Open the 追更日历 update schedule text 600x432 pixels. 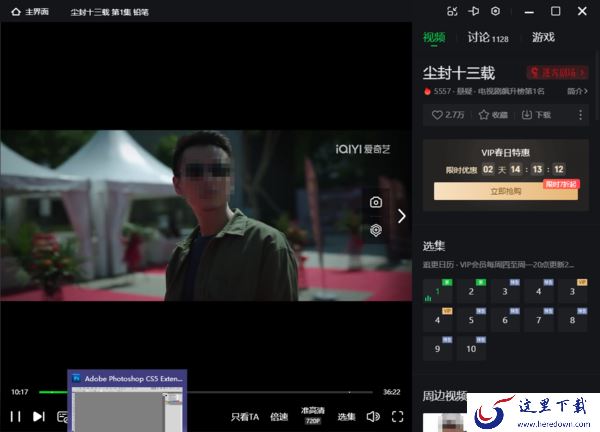498,264
